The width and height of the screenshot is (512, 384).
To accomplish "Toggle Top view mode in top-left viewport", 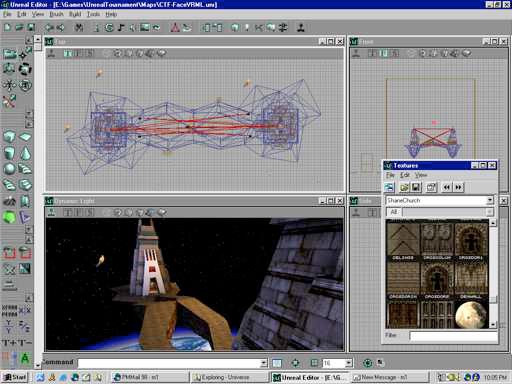I will pyautogui.click(x=68, y=53).
